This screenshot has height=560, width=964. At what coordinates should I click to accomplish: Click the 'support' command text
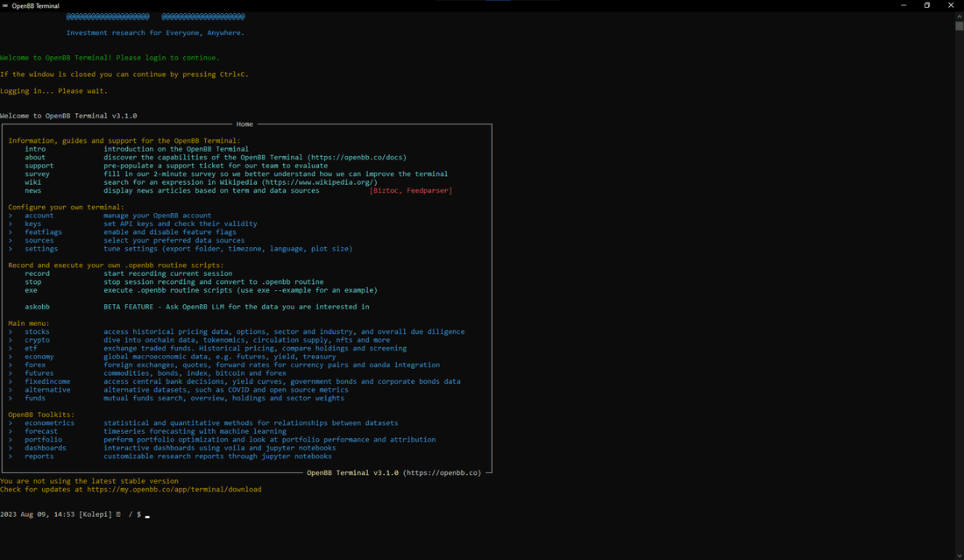click(39, 166)
